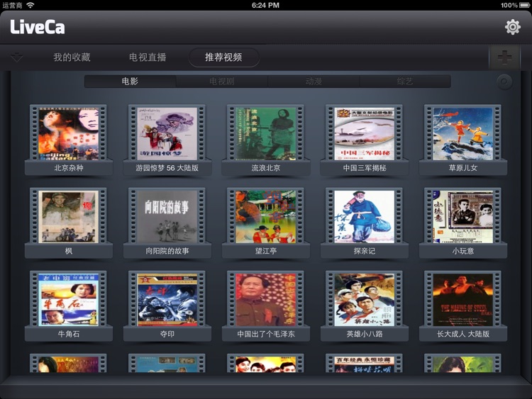Switch to the 电视剧 category

(x=221, y=82)
